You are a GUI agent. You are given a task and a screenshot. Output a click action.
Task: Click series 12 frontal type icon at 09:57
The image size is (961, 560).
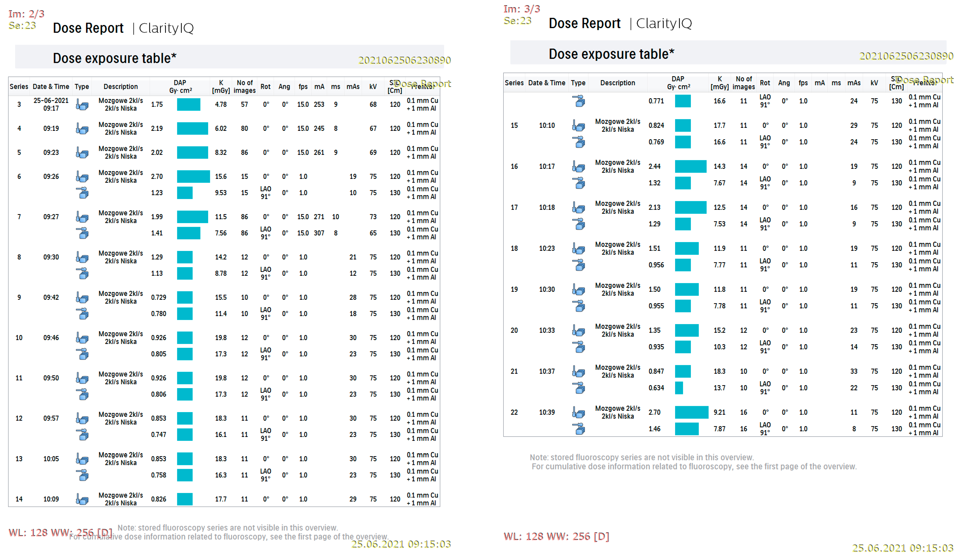pyautogui.click(x=82, y=418)
